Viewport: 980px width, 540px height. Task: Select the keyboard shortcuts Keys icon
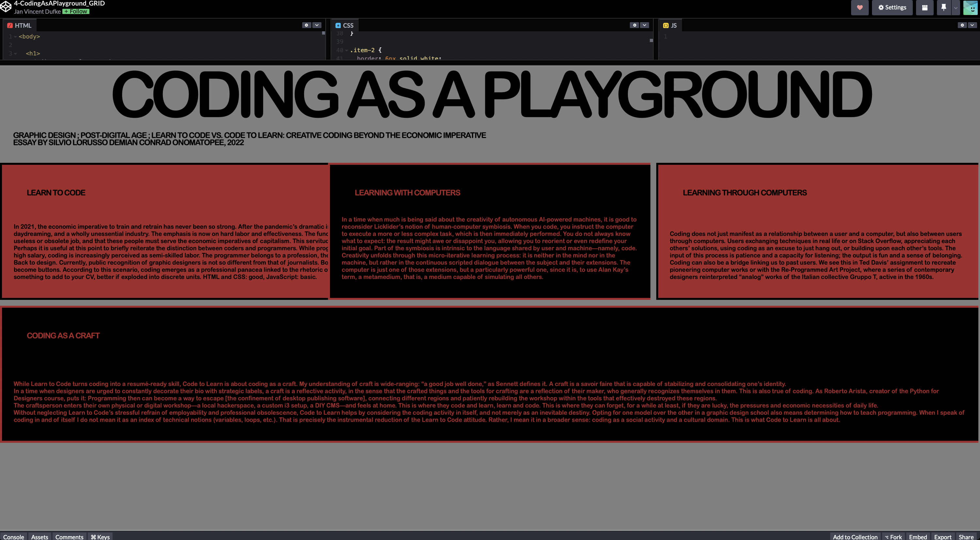[x=100, y=537]
